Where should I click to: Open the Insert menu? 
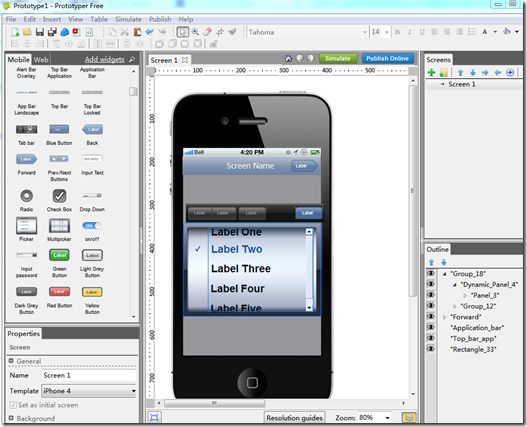pyautogui.click(x=52, y=19)
